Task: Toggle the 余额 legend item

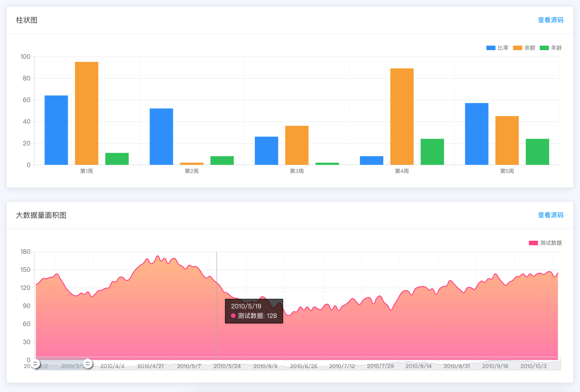Action: tap(524, 48)
